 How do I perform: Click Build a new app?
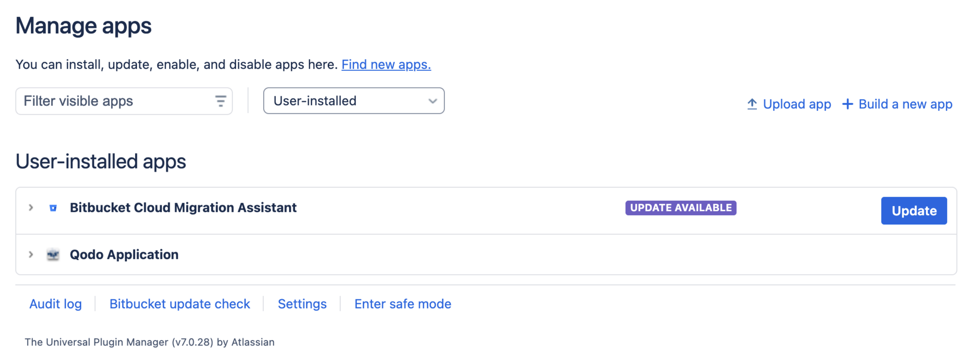click(x=905, y=104)
